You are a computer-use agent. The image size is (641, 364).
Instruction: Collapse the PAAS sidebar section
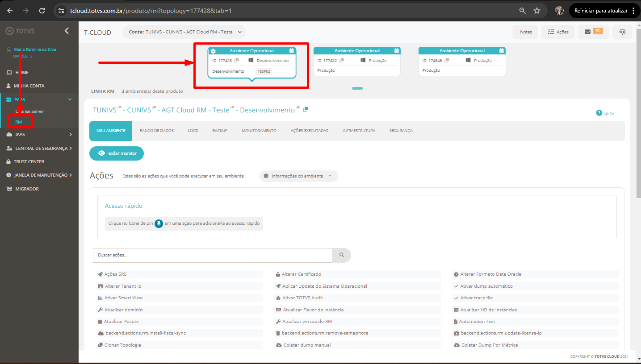[39, 100]
